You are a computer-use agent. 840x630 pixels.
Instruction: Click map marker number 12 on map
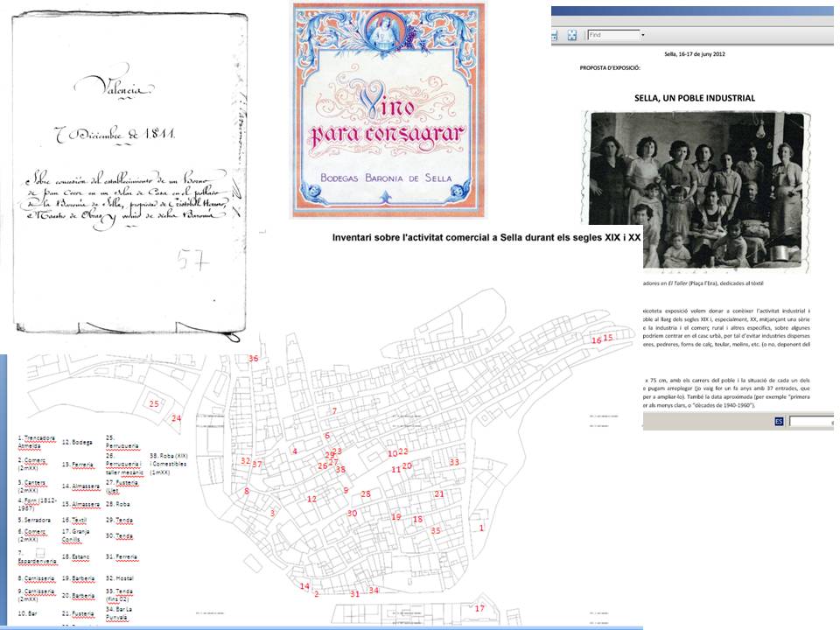pyautogui.click(x=311, y=499)
